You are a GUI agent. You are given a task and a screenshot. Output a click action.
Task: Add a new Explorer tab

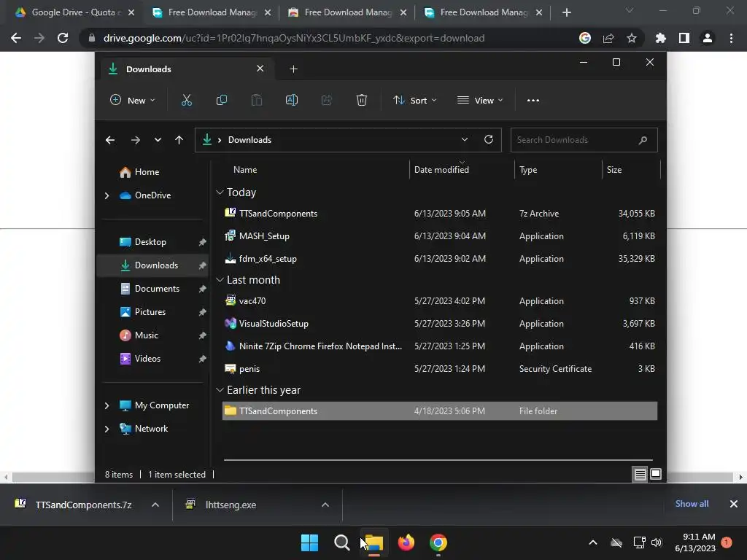click(x=293, y=69)
